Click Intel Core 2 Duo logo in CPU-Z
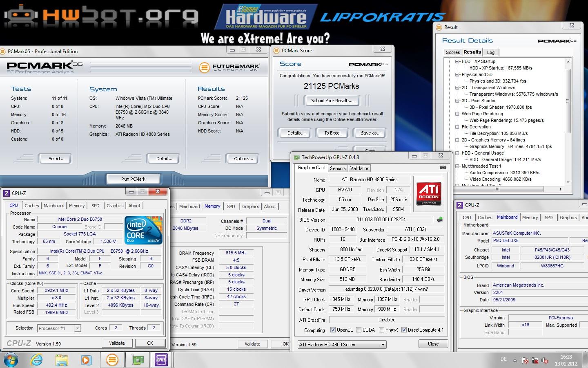This screenshot has width=588, height=368. click(x=143, y=230)
